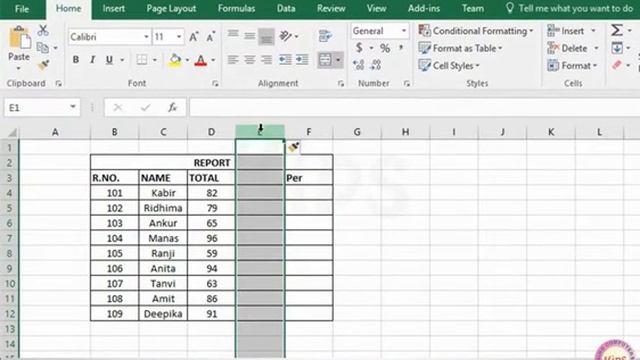Decrease the cell indent

pos(285,60)
